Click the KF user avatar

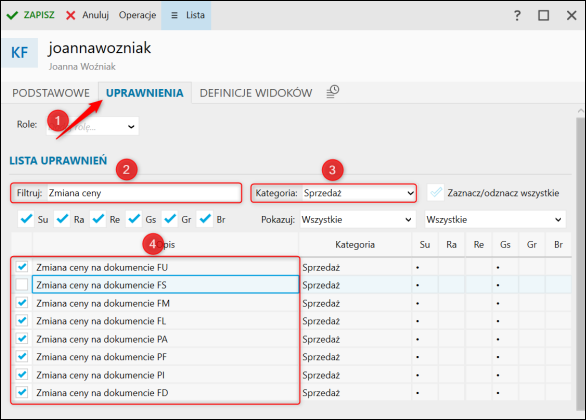tap(19, 53)
